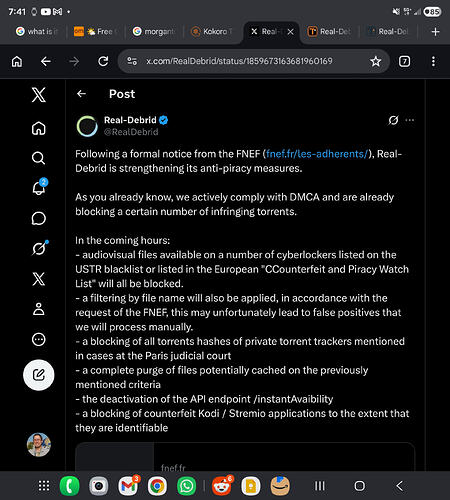Image resolution: width=450 pixels, height=500 pixels.
Task: Open Profile person icon in sidebar
Action: [x=39, y=309]
